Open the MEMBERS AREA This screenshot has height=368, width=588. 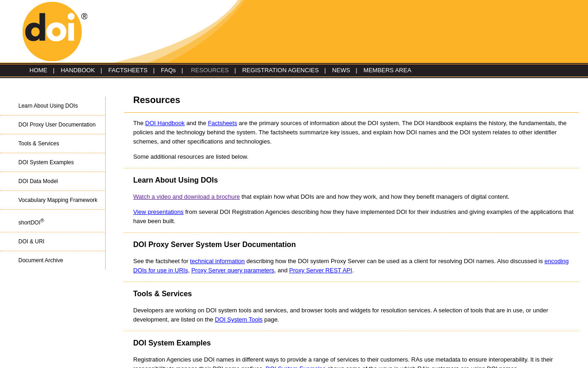387,70
